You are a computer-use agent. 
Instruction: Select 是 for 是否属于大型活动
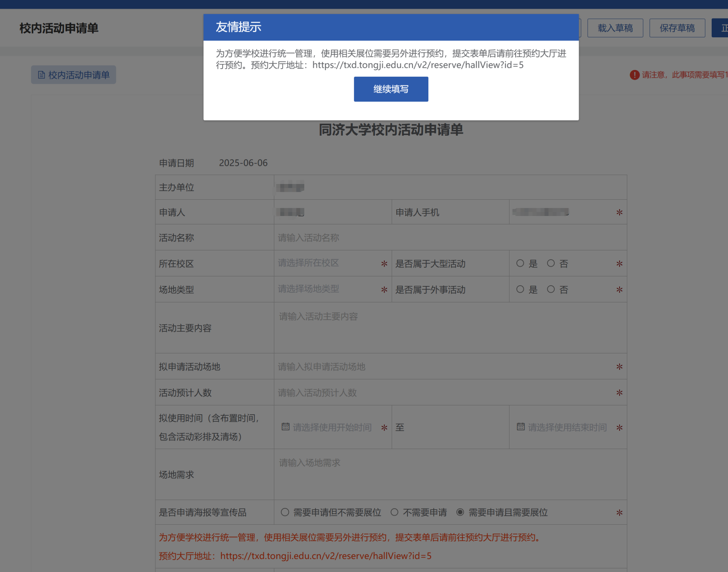pyautogui.click(x=520, y=263)
